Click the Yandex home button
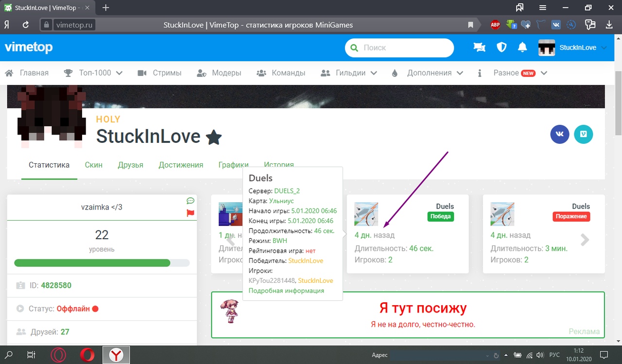This screenshot has height=364, width=622. point(7,25)
